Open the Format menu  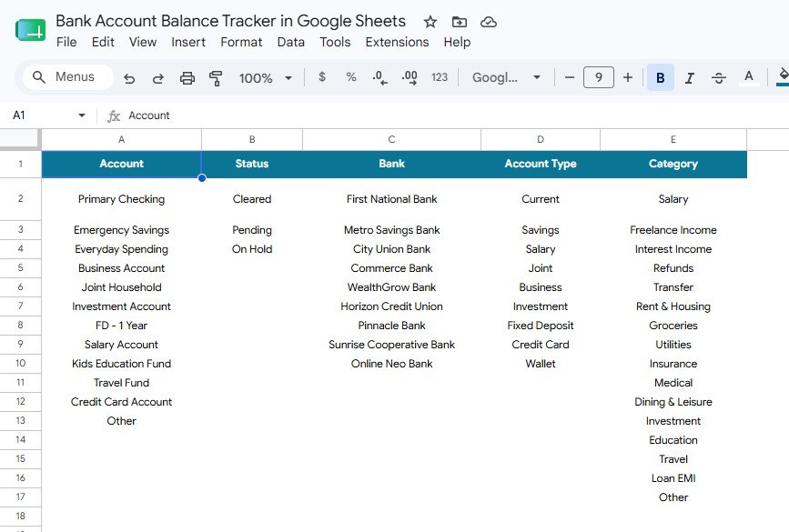point(241,42)
